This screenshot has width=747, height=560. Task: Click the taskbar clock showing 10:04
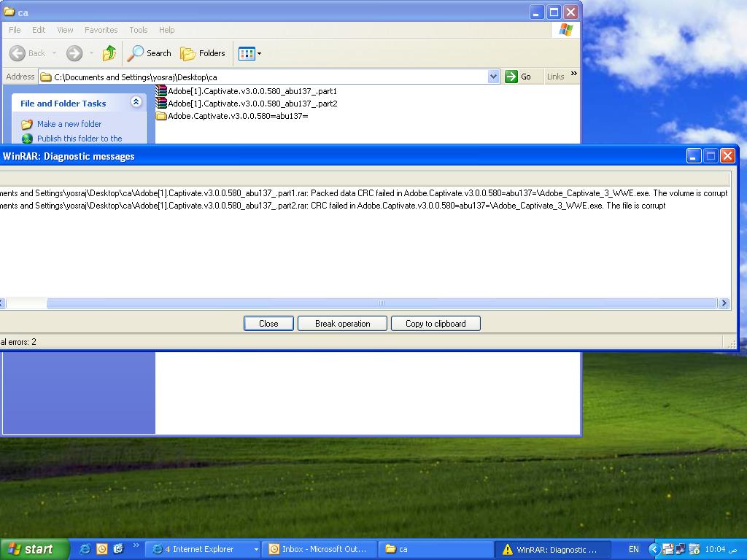[x=720, y=549]
